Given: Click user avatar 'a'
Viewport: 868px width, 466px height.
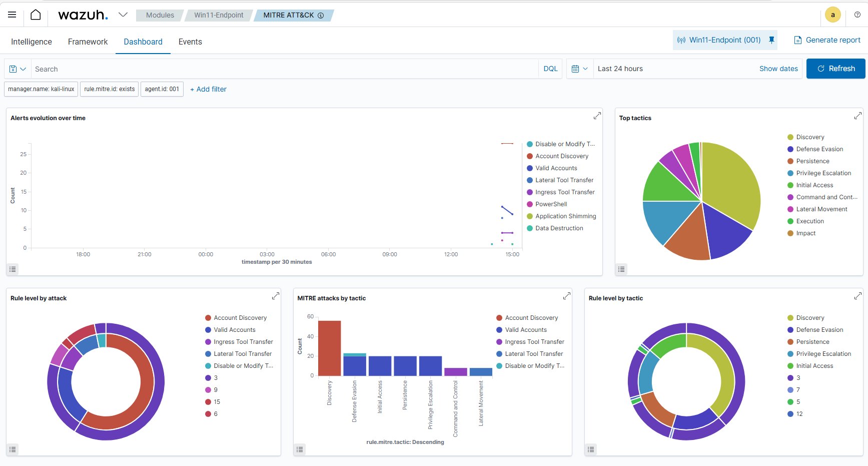Looking at the screenshot, I should (x=832, y=15).
